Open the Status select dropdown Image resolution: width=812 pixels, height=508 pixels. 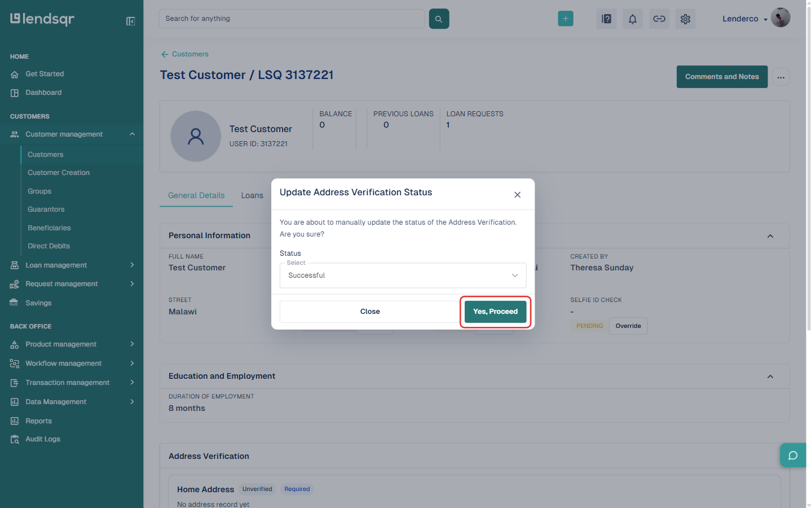coord(403,275)
